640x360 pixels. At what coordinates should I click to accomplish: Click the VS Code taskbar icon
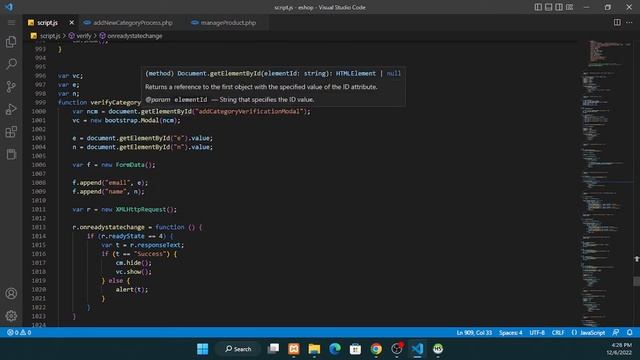[x=417, y=349]
